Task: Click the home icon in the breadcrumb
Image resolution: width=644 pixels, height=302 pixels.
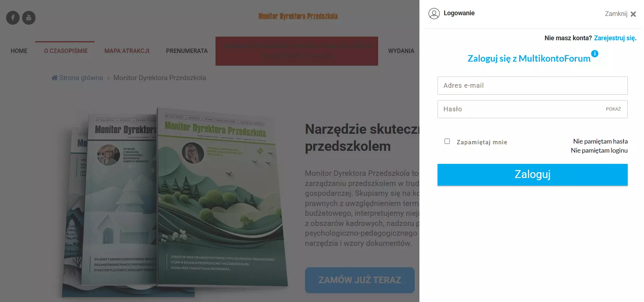Action: pyautogui.click(x=54, y=78)
